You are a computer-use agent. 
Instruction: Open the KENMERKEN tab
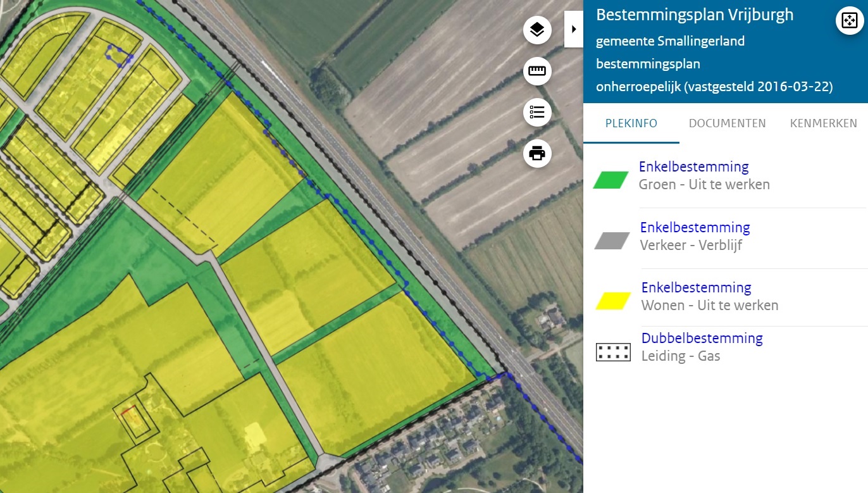click(x=823, y=123)
